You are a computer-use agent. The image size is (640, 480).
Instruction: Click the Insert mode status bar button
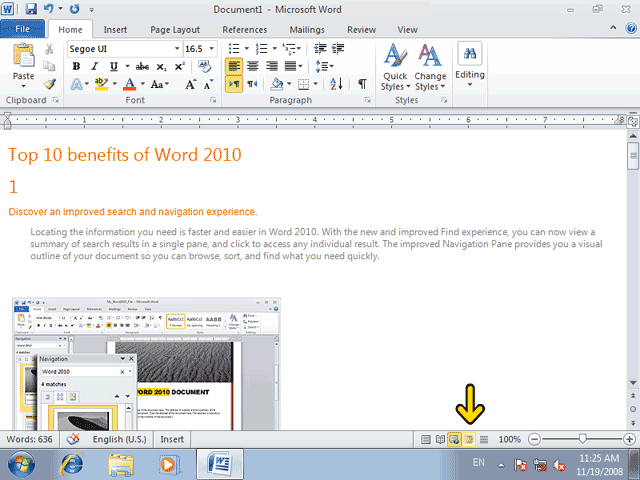[x=172, y=439]
